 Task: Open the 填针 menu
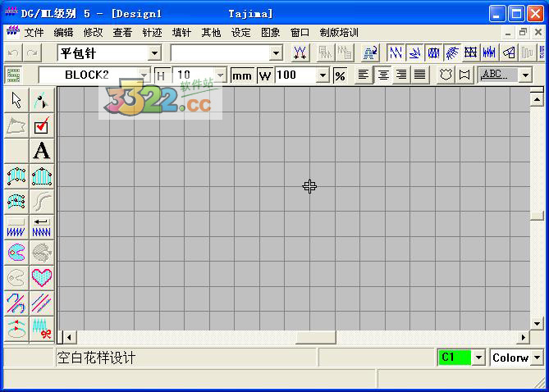tap(181, 33)
